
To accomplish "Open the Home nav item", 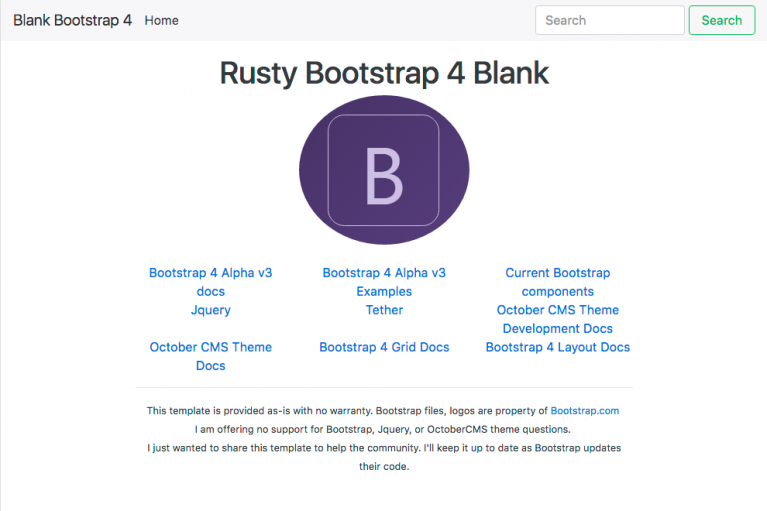I will [161, 21].
